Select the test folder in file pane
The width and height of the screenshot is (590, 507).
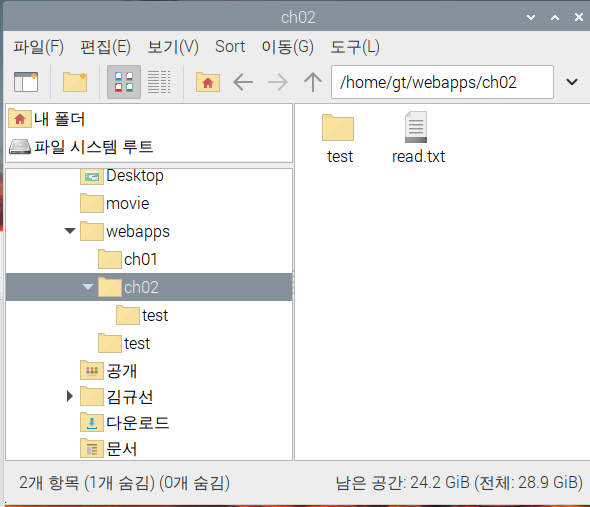click(338, 127)
